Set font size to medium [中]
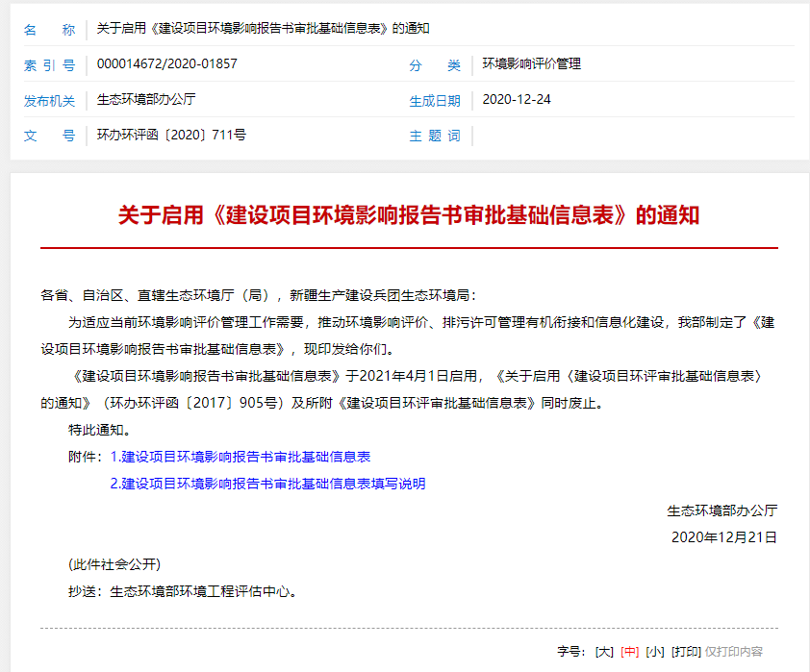810x672 pixels. pos(629,651)
